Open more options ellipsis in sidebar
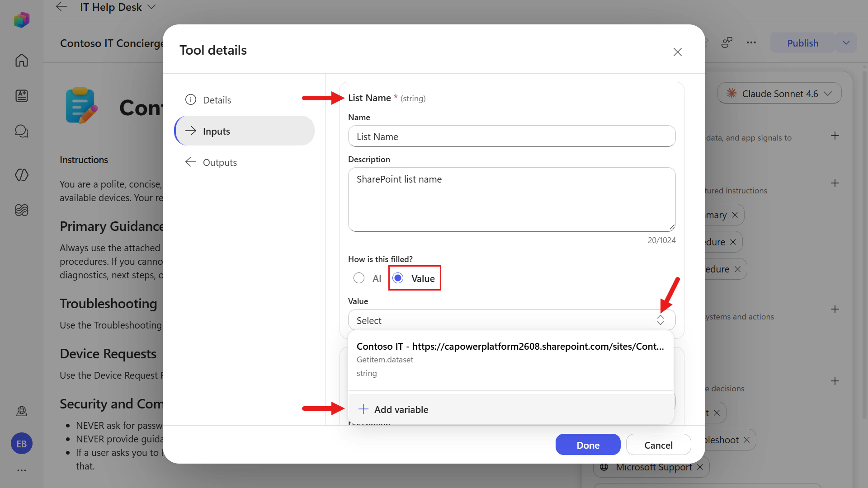The width and height of the screenshot is (868, 488). coord(22,470)
